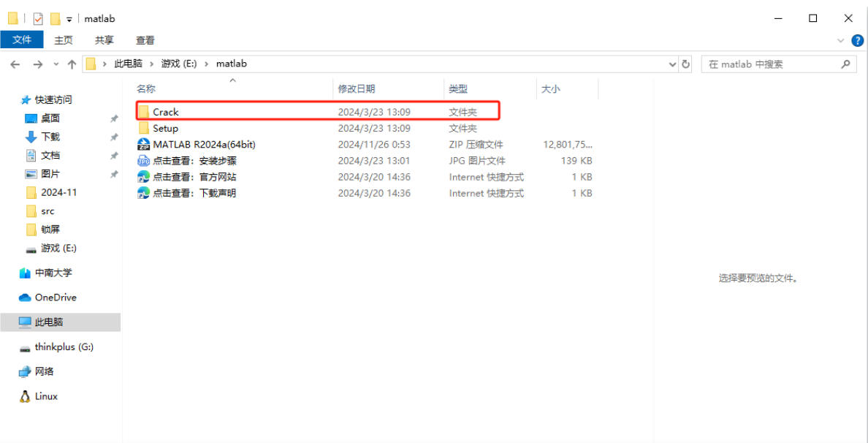Image resolution: width=868 pixels, height=443 pixels.
Task: Click the thinkplus (G:) drive icon
Action: (x=25, y=348)
